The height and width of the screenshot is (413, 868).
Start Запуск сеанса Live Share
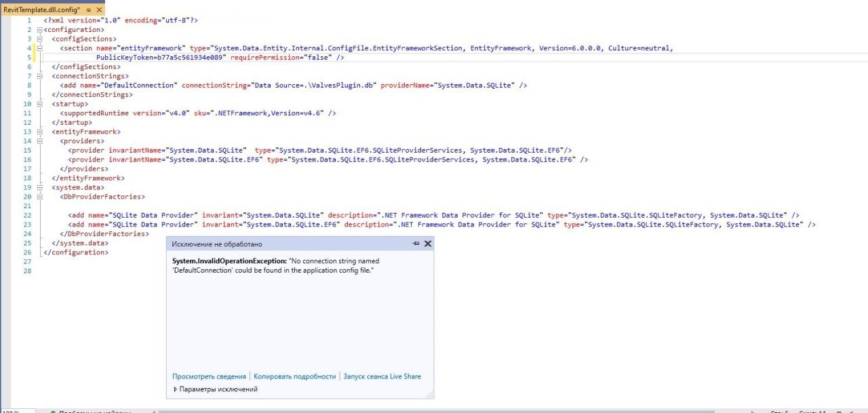click(x=382, y=376)
